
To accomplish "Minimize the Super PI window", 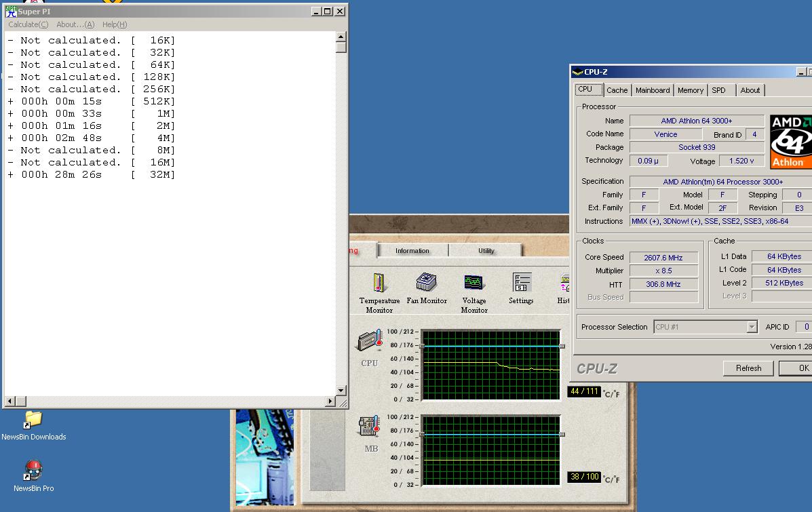I will click(317, 12).
